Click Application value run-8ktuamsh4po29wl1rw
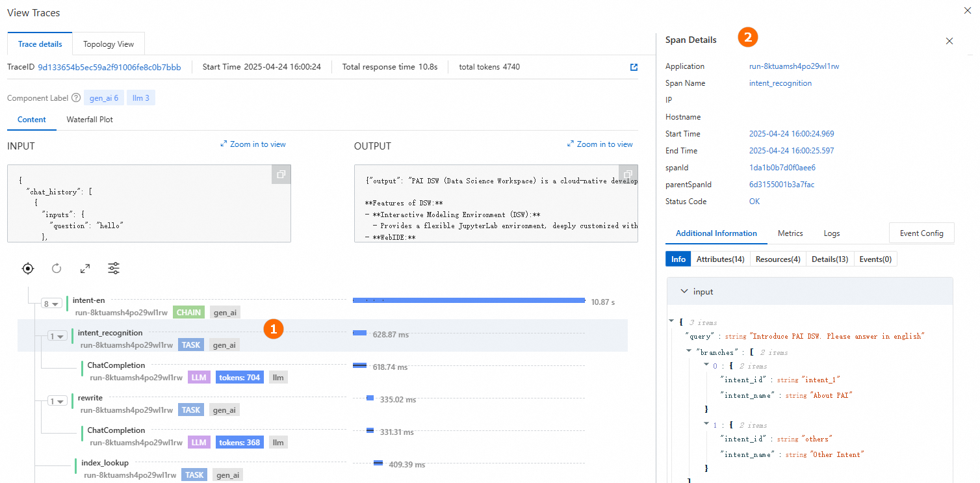 click(x=794, y=66)
